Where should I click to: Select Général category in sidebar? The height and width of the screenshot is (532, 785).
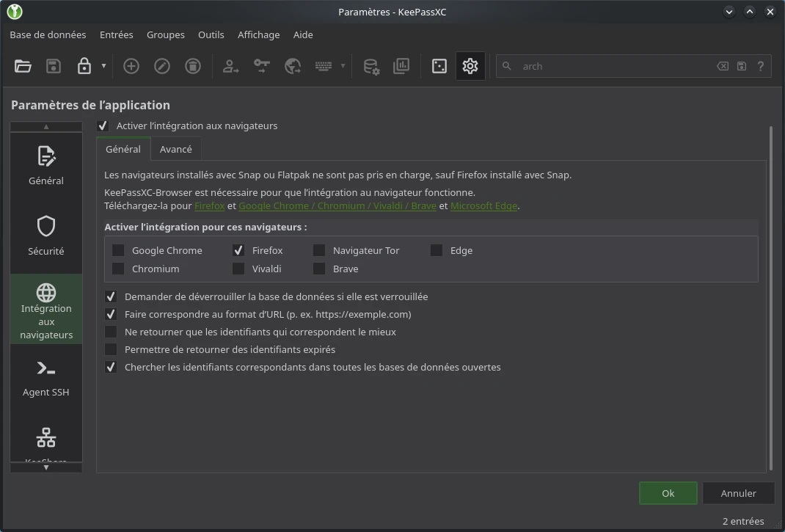click(46, 167)
